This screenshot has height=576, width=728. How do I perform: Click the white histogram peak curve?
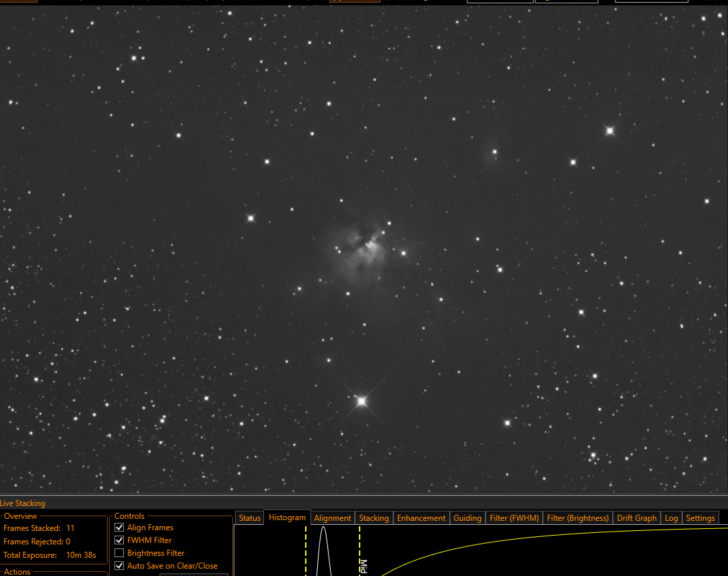pyautogui.click(x=323, y=550)
